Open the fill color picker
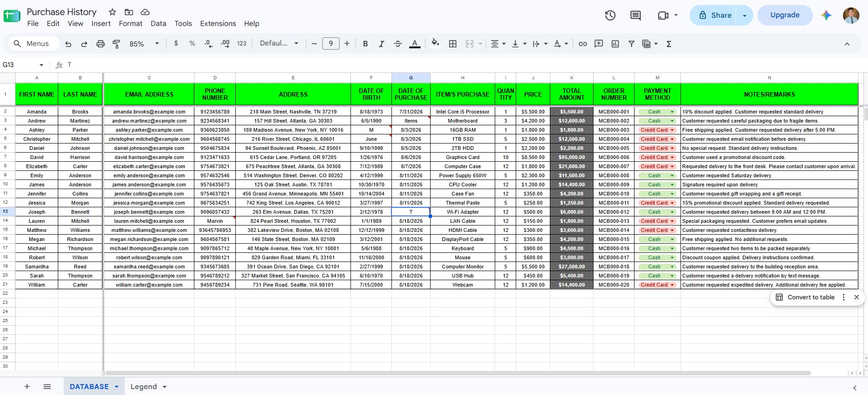This screenshot has height=395, width=868. 436,43
